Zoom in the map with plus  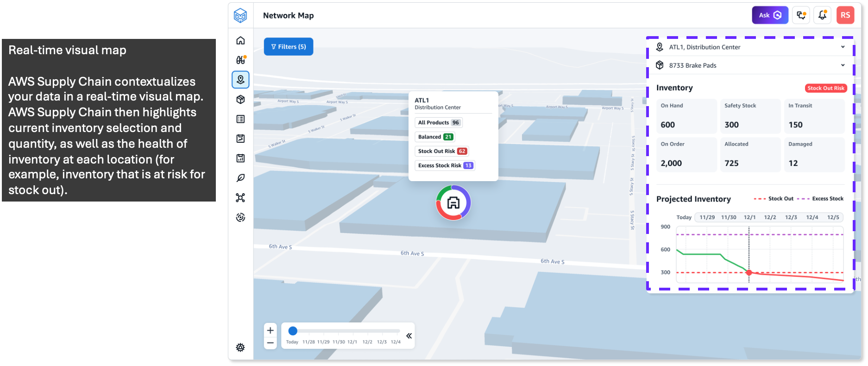pyautogui.click(x=270, y=330)
